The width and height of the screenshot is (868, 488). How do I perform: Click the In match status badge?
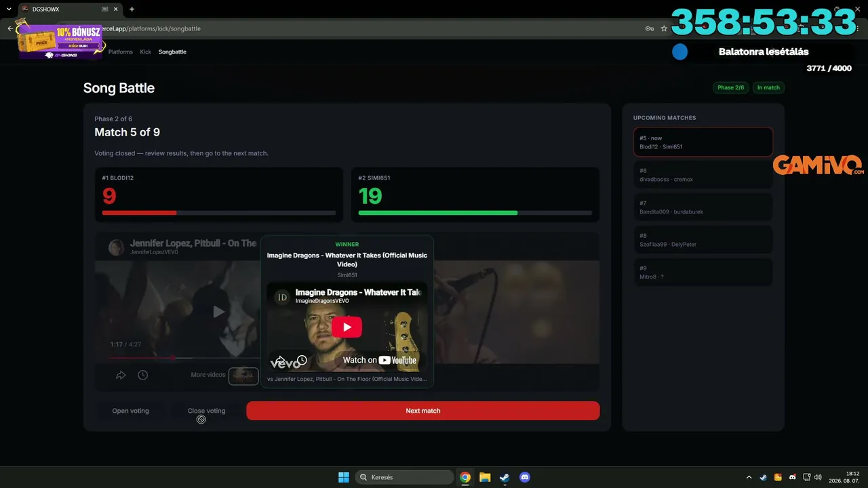click(x=768, y=87)
